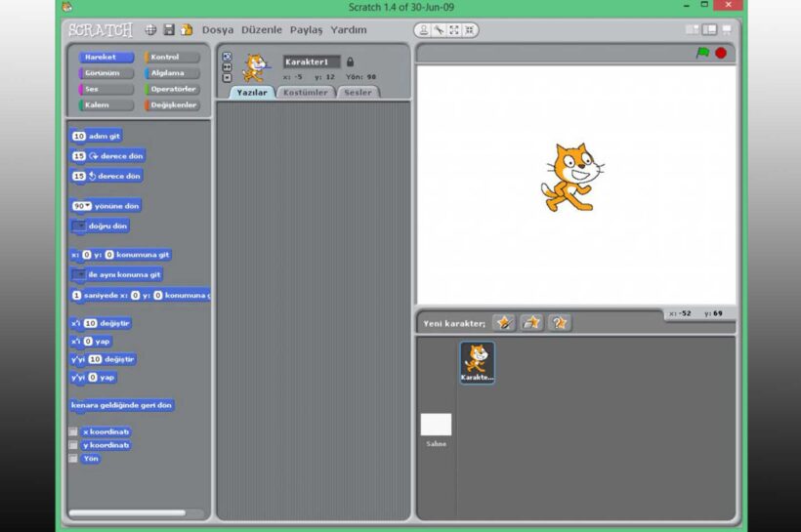
Task: Open dropdown in ile aynı konuma git block
Action: 78,274
